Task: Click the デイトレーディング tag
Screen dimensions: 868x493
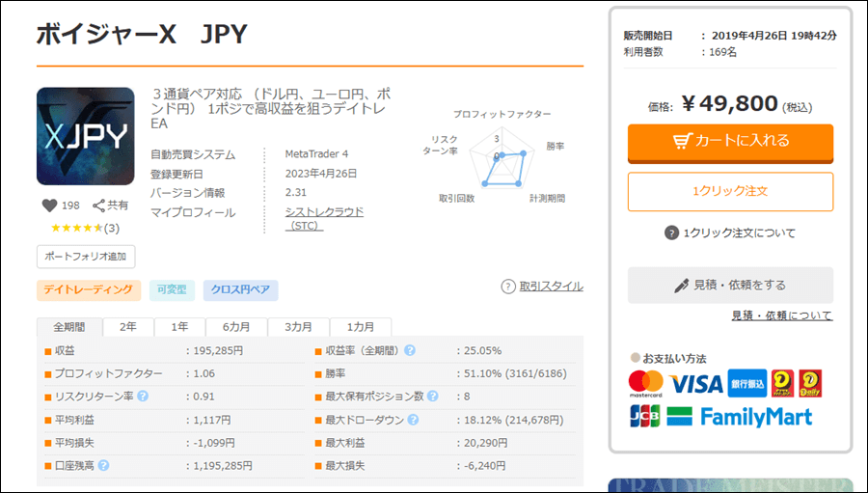Action: (89, 290)
